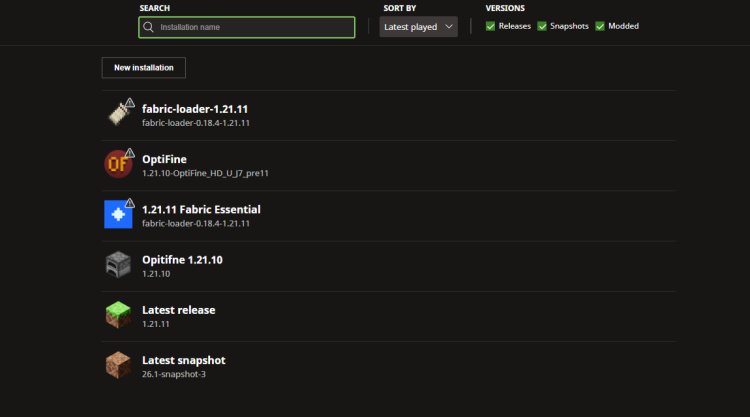The height and width of the screenshot is (417, 750).
Task: Click the Latest snapshot title text
Action: (x=183, y=360)
